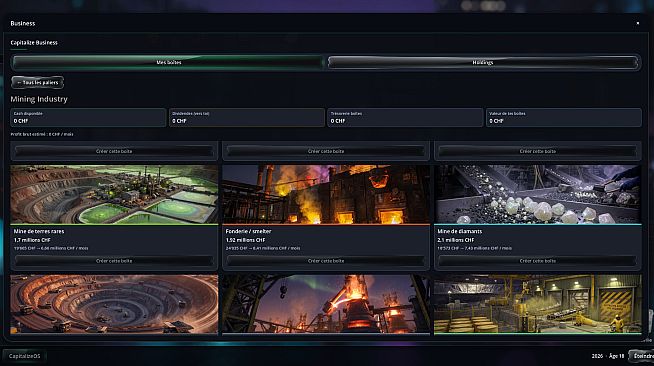Image resolution: width=654 pixels, height=366 pixels.
Task: Click the Mine de diamants title
Action: [x=460, y=231]
